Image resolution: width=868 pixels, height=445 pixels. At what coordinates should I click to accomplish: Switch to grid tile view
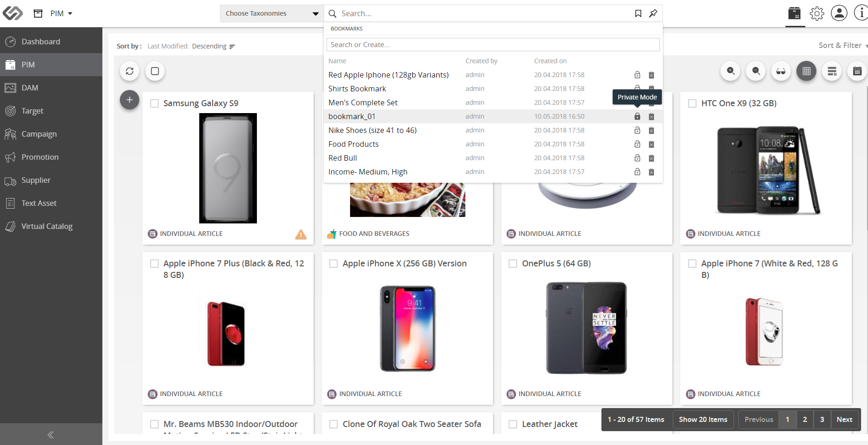click(x=806, y=71)
